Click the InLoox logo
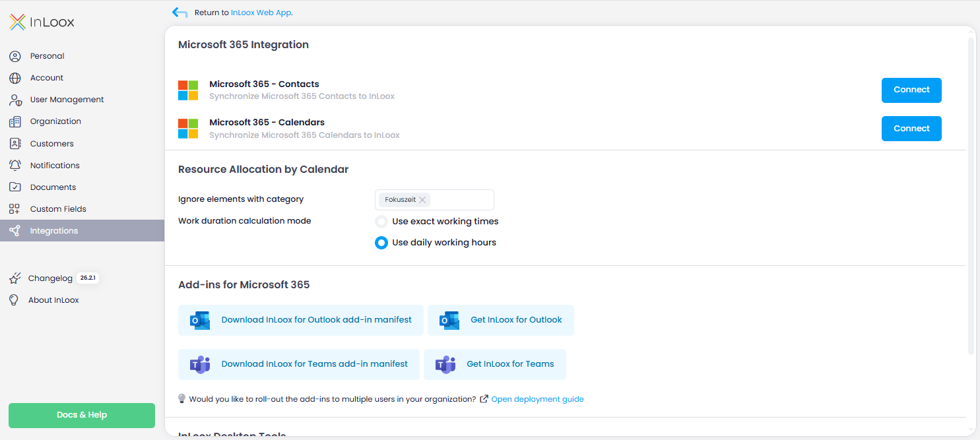 click(42, 22)
